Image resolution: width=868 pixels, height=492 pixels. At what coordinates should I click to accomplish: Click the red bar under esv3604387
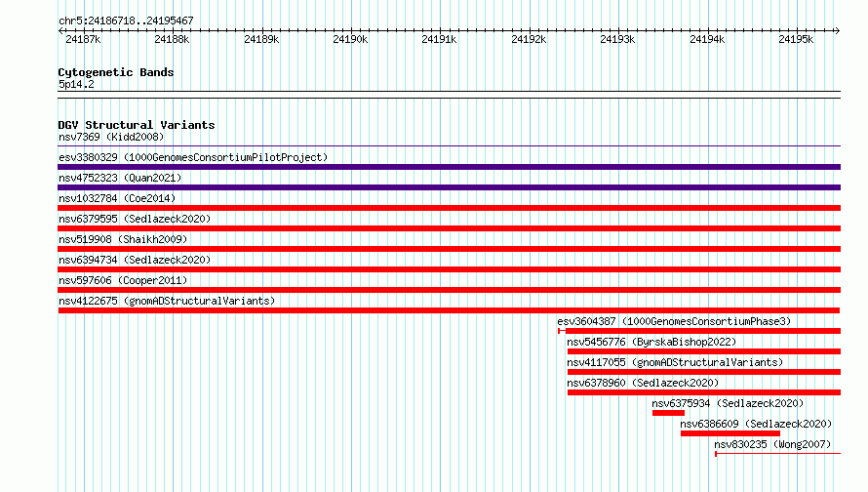click(699, 331)
